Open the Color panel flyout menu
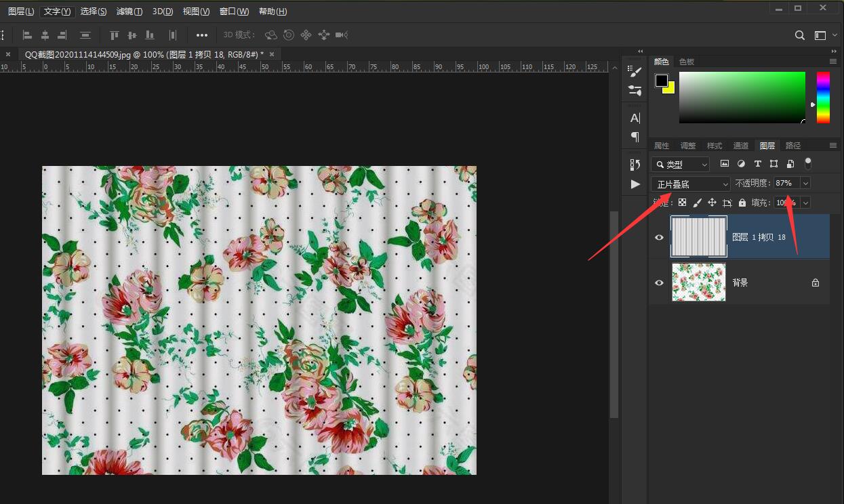 coord(833,62)
